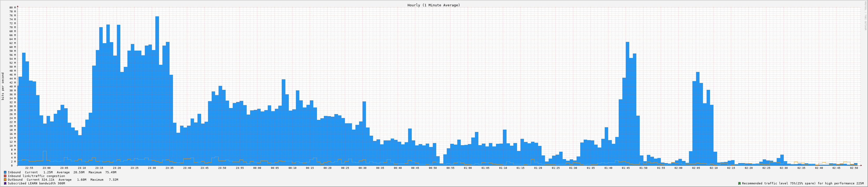Viewport: 868px width, 187px height.
Task: Click the blue Inbound legend color square
Action: tap(5, 172)
